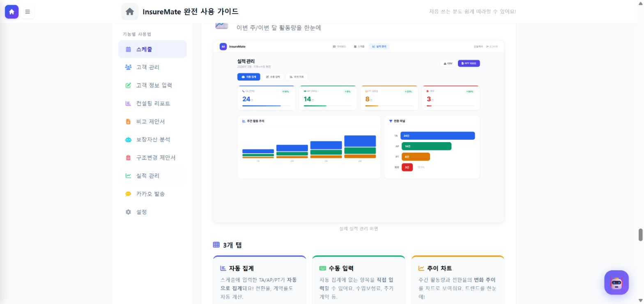
Task: Open the 스케줄 tab in the preview
Action: coord(359,46)
